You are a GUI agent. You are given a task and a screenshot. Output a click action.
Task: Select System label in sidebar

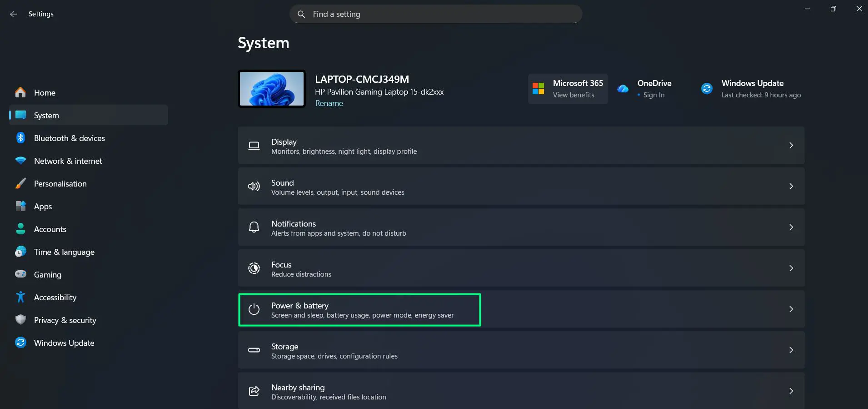point(46,116)
